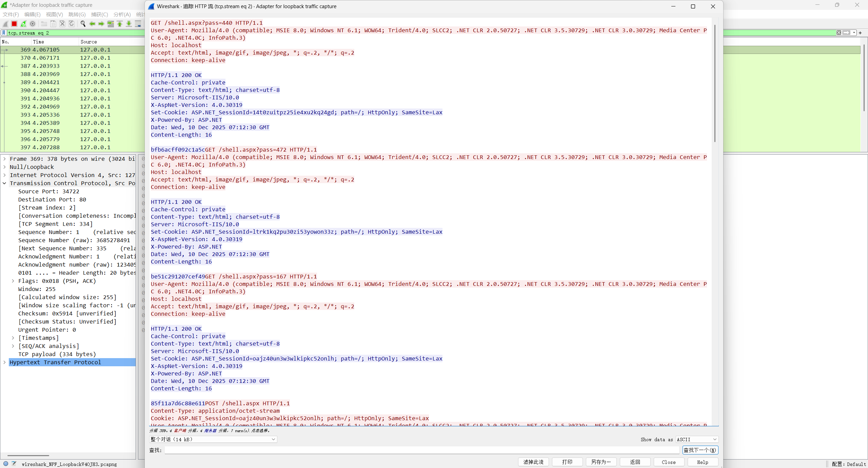The height and width of the screenshot is (468, 868).
Task: Go back in packet history arrow
Action: pos(92,24)
